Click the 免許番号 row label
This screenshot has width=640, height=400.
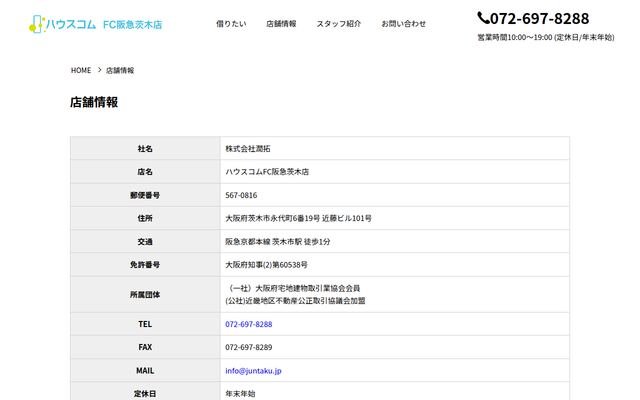coord(145,265)
